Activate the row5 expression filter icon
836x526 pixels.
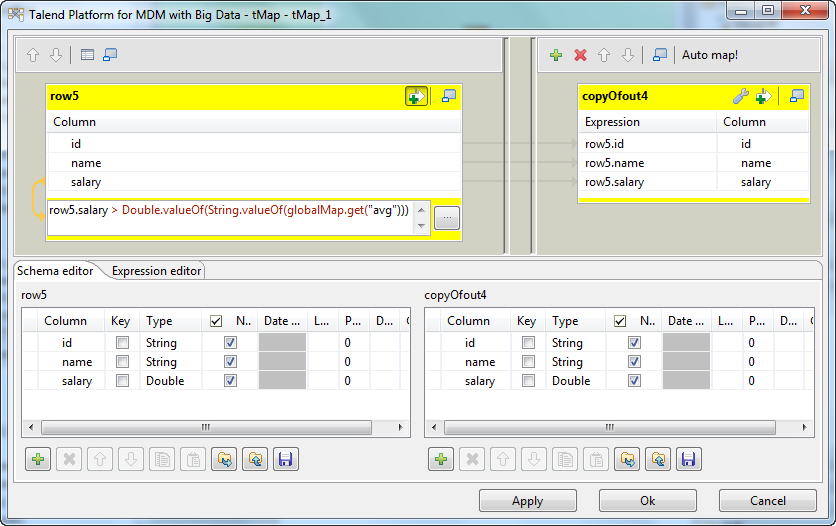[416, 96]
